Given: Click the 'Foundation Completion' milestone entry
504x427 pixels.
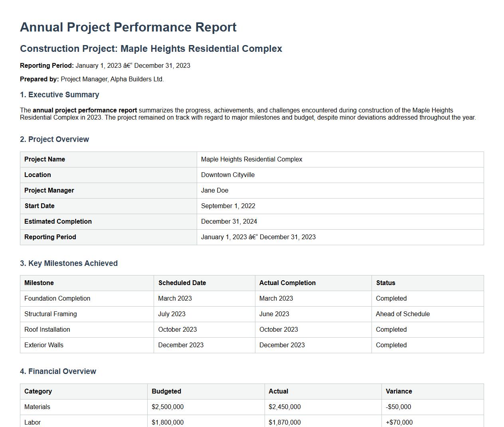Looking at the screenshot, I should point(57,298).
